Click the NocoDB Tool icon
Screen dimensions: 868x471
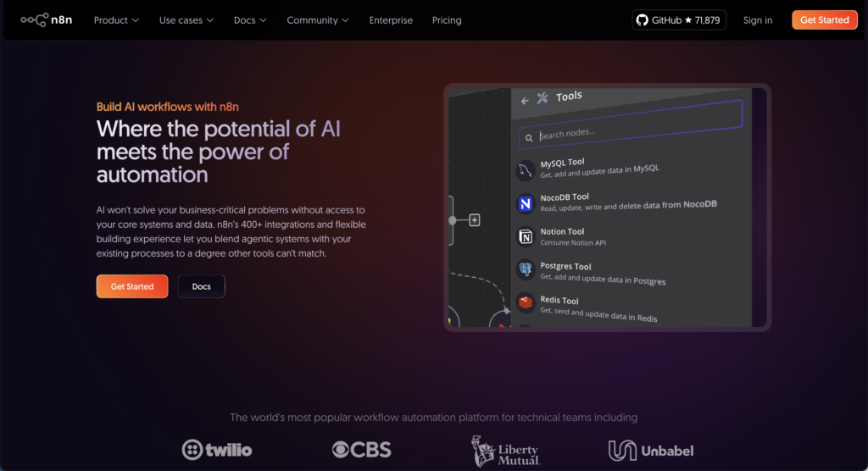[526, 204]
